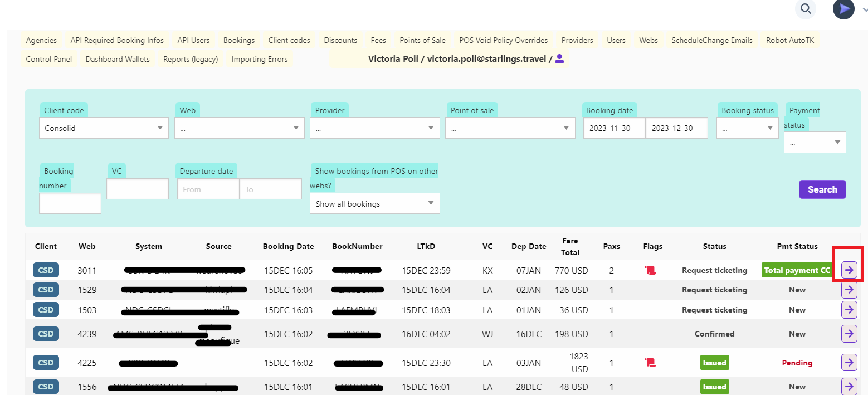The image size is (868, 395).
Task: Click Victoria Poli user name text
Action: [394, 58]
